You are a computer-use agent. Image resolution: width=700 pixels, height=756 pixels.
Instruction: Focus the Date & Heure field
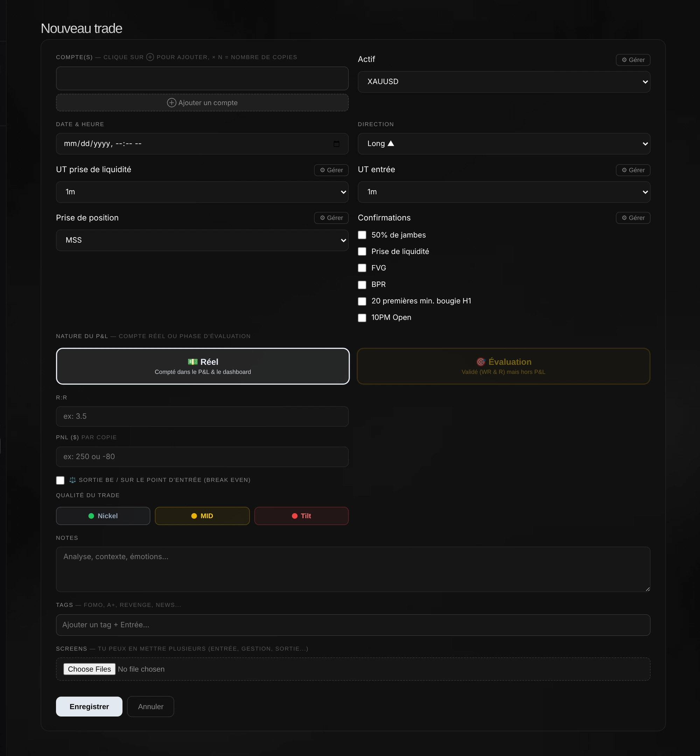pos(202,143)
